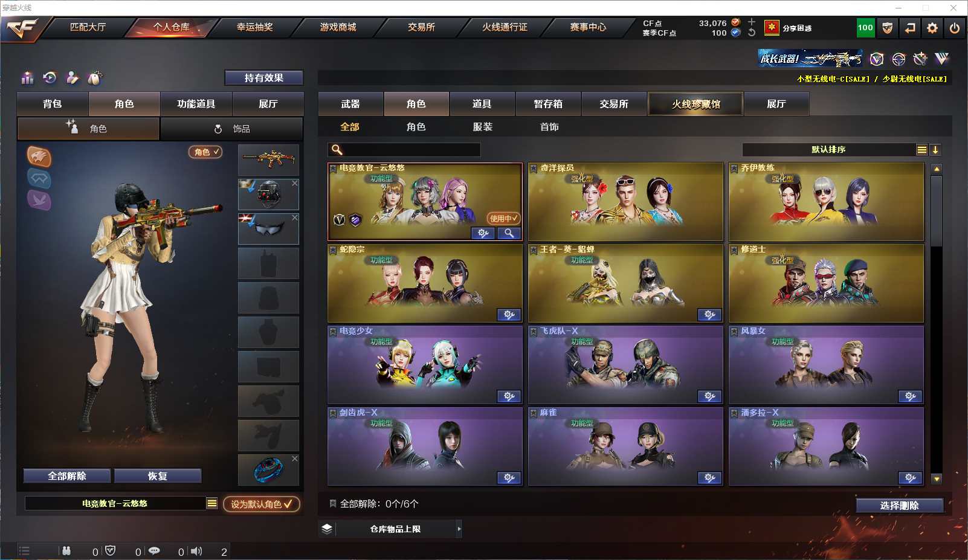968x560 pixels.
Task: Select the 服装 filter tab
Action: pyautogui.click(x=483, y=127)
